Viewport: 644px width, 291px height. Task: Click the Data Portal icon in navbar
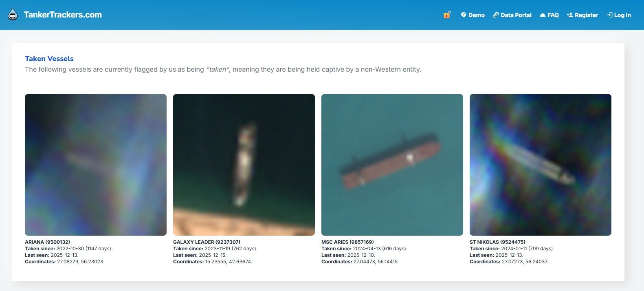pos(496,15)
